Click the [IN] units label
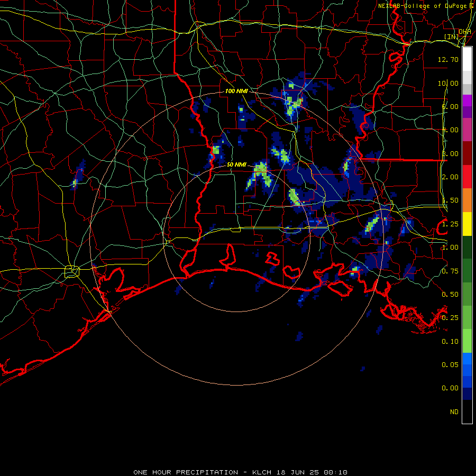Viewport: 476px width, 476px height. 452,36
